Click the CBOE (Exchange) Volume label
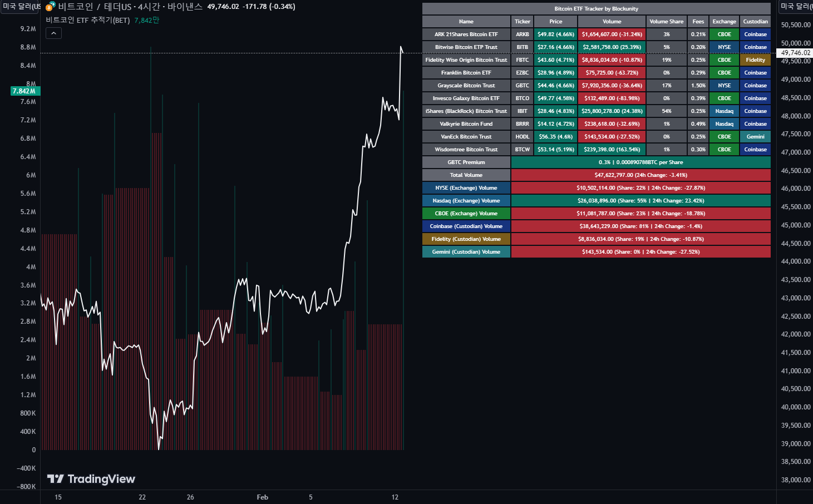Screen dimensions: 813x504 466,214
